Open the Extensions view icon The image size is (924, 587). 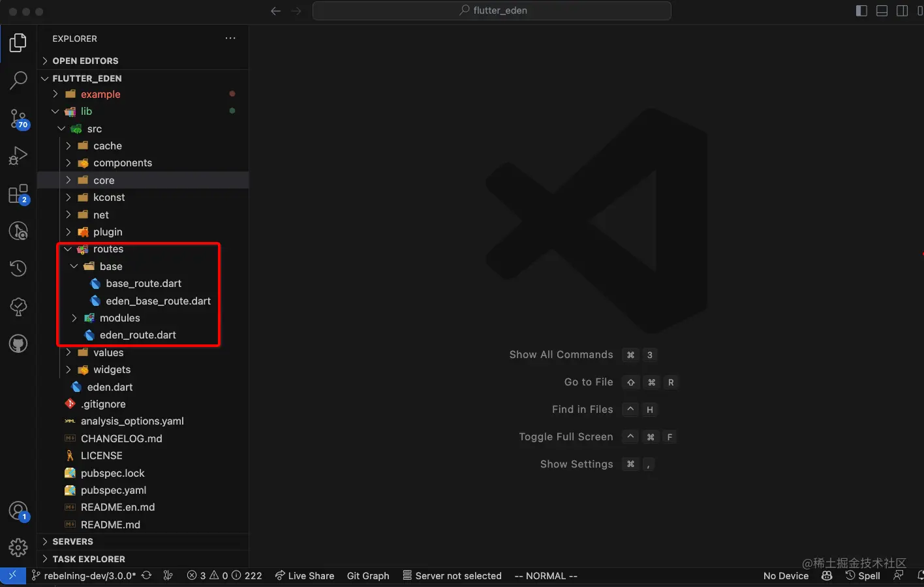pyautogui.click(x=18, y=194)
